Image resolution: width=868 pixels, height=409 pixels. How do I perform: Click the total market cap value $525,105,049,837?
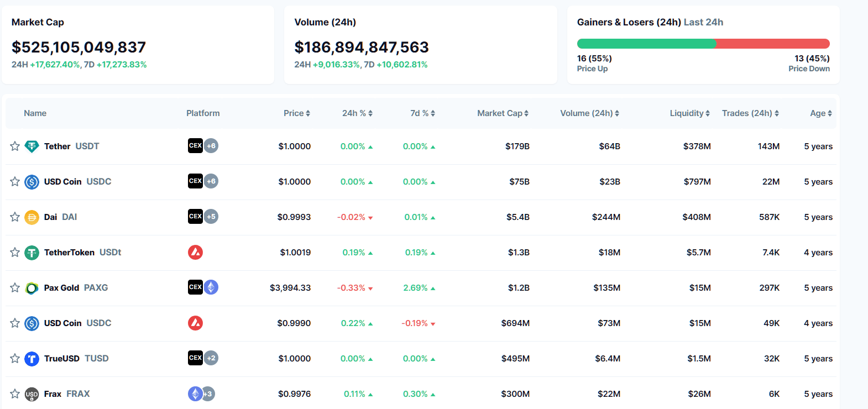pos(79,47)
